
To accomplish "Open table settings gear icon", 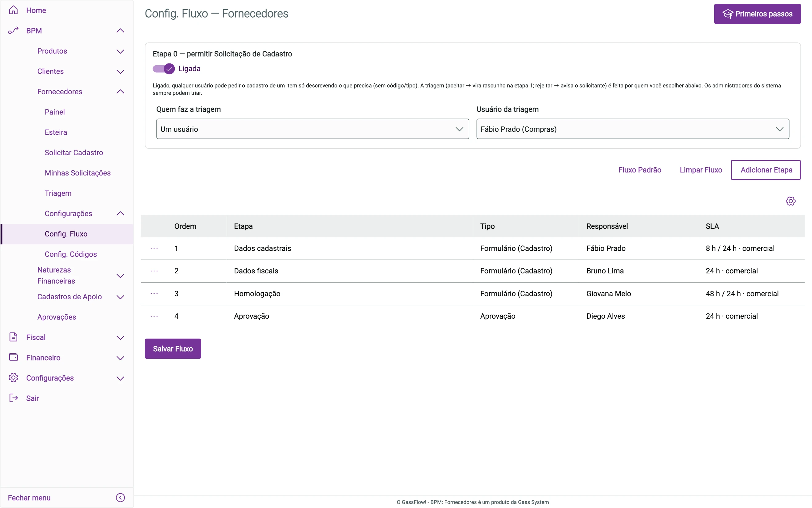I will tap(790, 201).
